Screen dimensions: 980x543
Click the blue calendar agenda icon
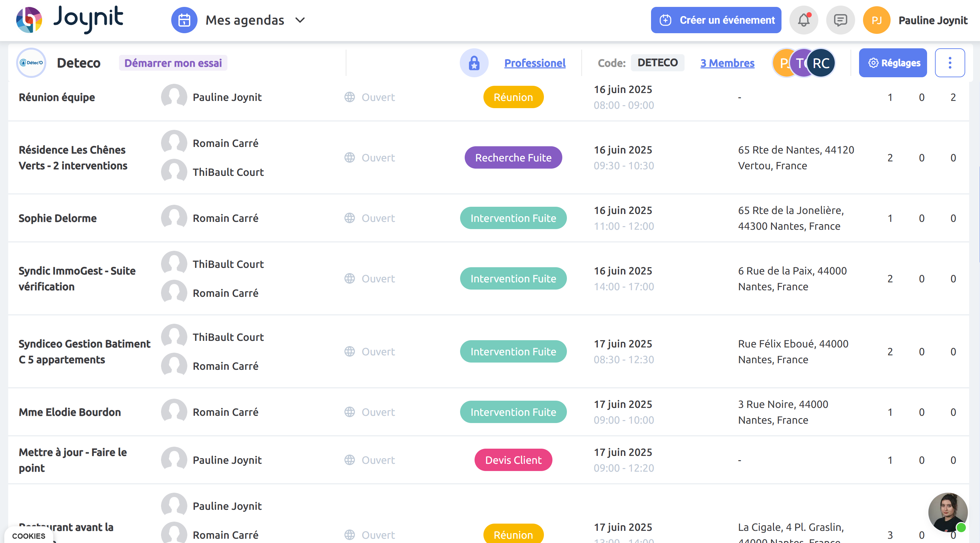pos(184,20)
